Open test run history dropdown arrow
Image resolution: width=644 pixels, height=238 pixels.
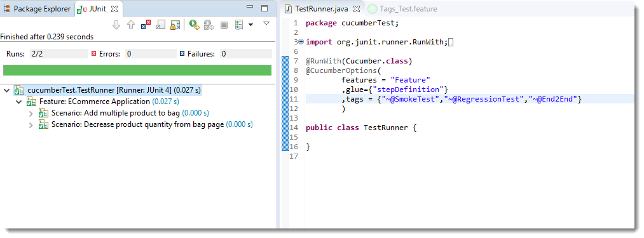(x=250, y=25)
